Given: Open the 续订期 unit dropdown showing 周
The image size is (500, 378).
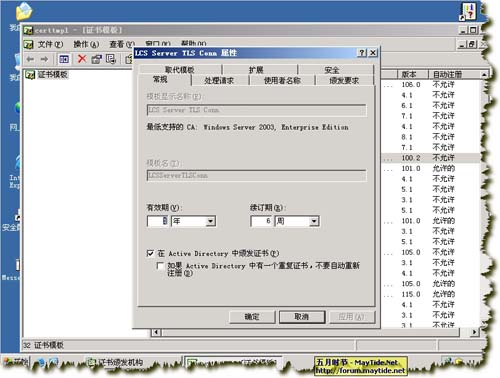Looking at the screenshot, I should click(x=314, y=221).
